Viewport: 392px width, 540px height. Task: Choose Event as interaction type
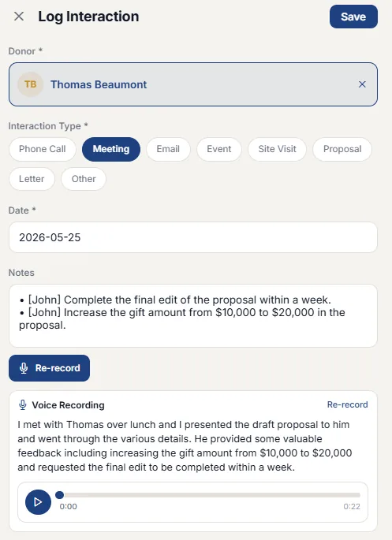219,149
